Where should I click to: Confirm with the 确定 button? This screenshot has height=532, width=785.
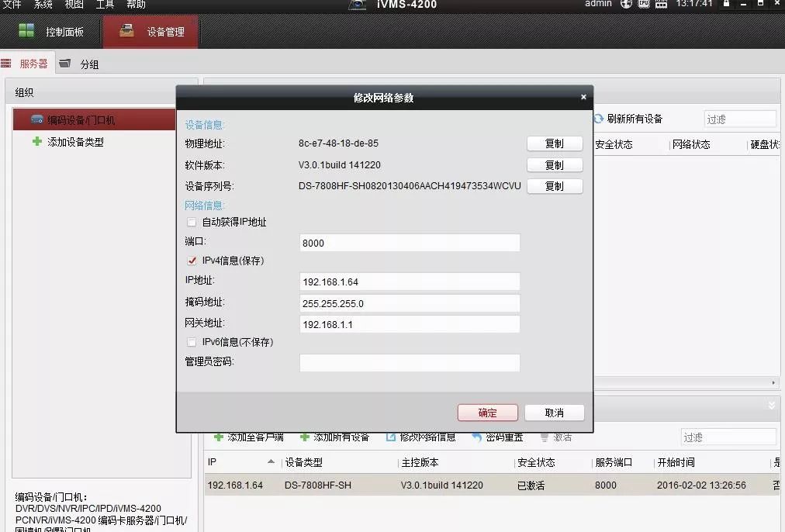488,413
